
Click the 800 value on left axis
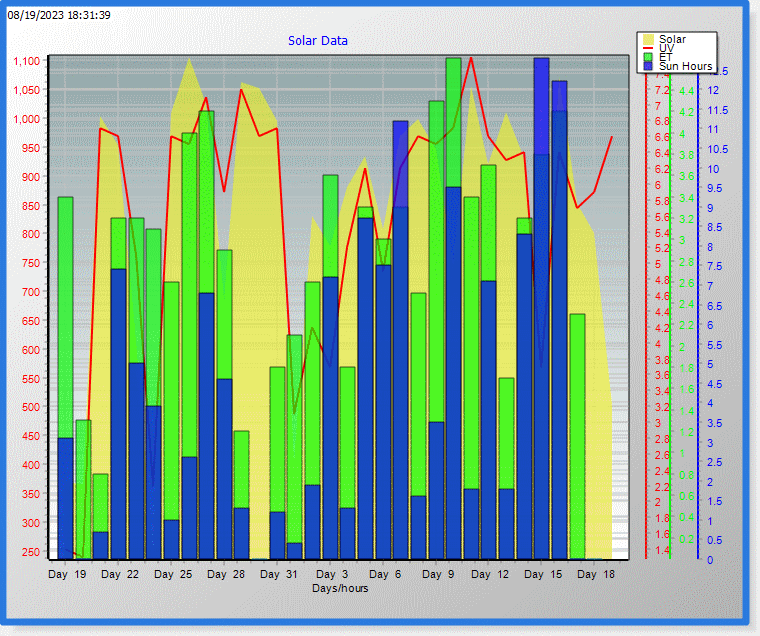[x=32, y=234]
